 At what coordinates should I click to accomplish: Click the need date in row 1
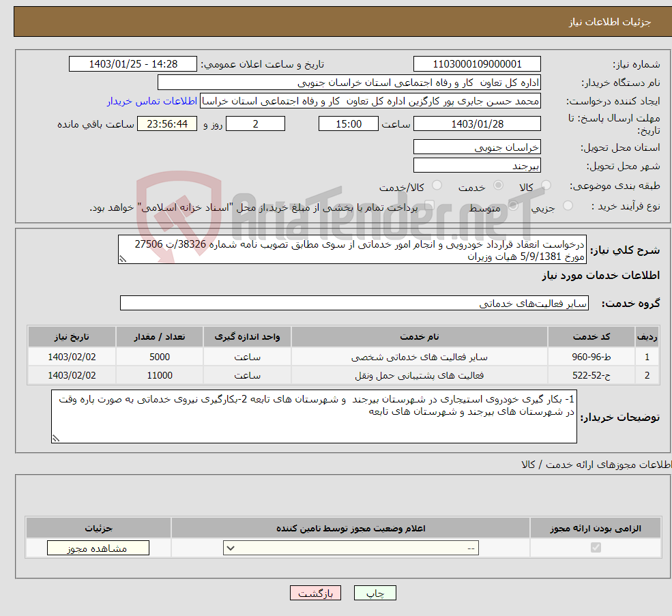pos(72,357)
